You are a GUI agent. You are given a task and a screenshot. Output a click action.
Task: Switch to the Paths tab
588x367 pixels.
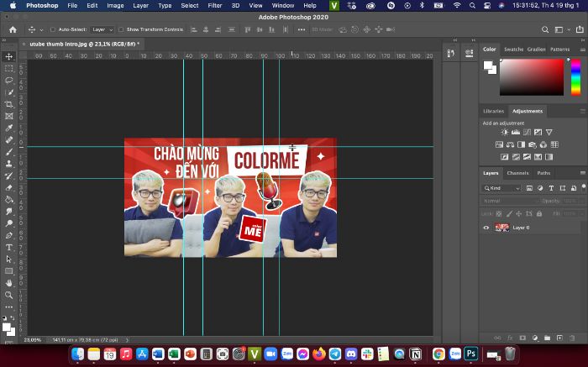tap(543, 173)
